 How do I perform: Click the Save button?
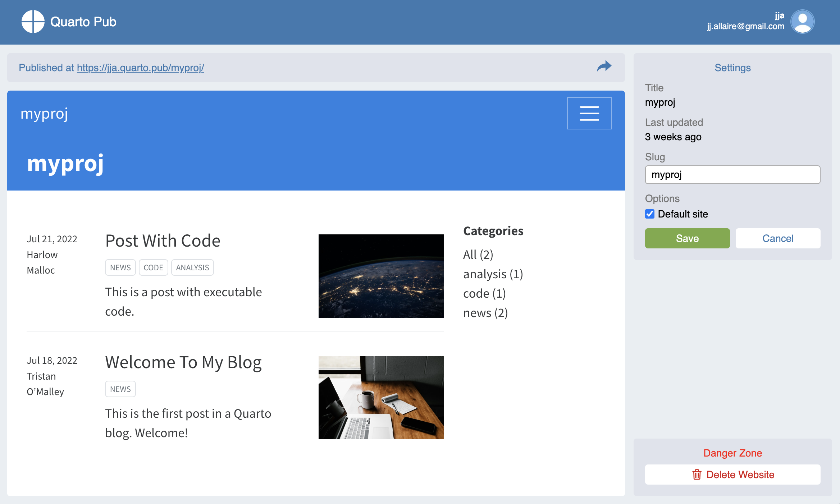pos(687,238)
